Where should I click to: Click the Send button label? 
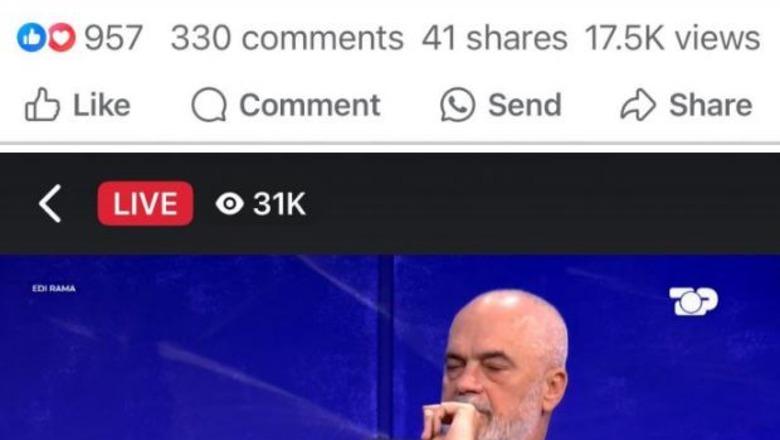(525, 105)
